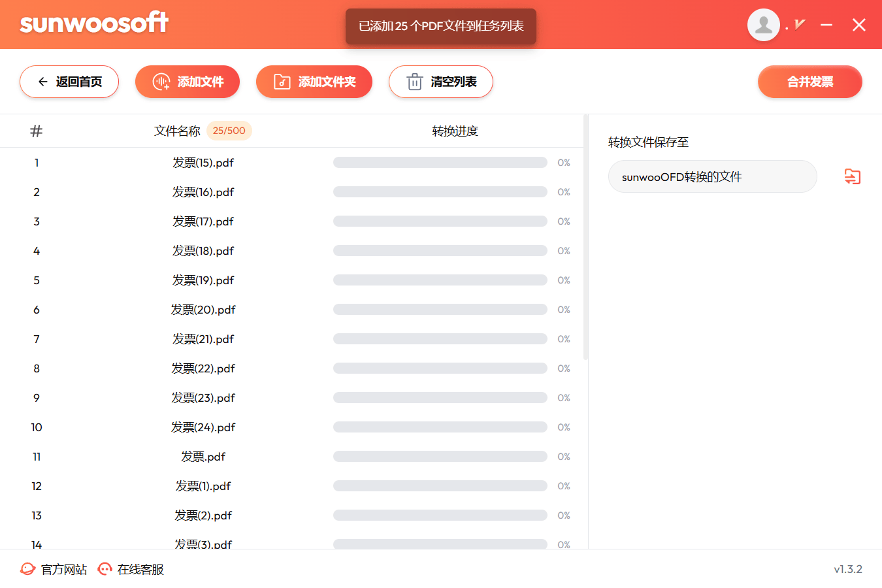This screenshot has width=882, height=588.
Task: Open the VIP badge next to avatar
Action: point(800,25)
